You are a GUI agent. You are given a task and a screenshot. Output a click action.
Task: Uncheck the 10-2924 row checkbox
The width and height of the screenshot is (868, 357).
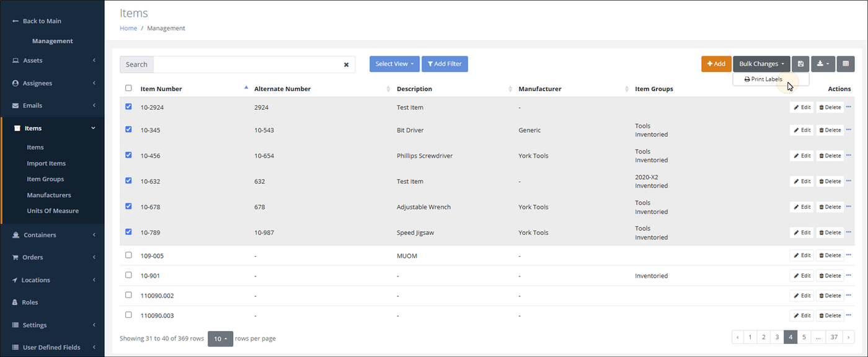pyautogui.click(x=128, y=107)
